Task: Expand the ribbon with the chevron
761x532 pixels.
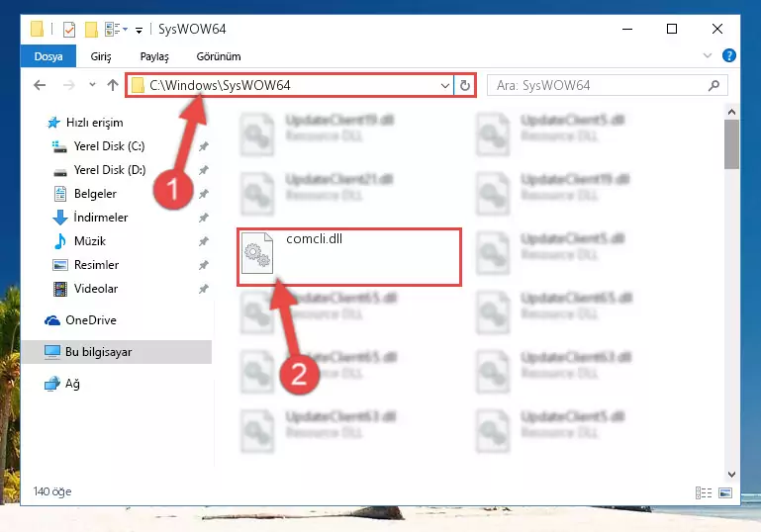Action: point(708,55)
